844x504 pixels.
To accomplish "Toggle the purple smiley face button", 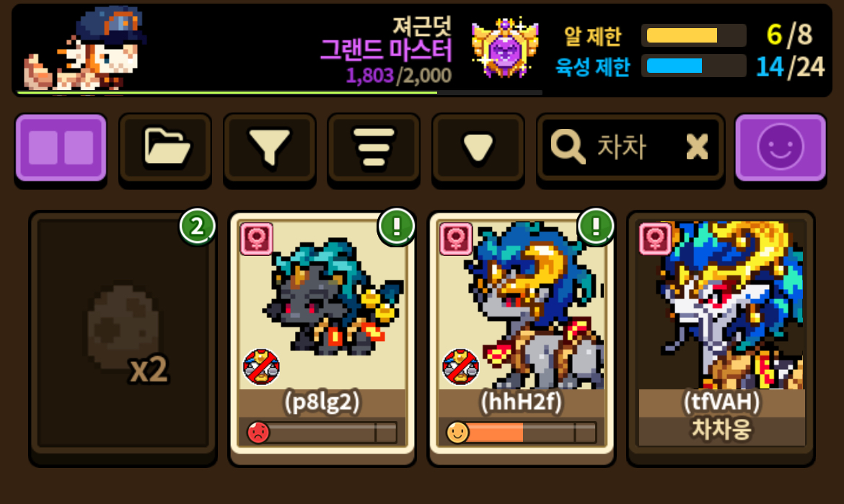I will pyautogui.click(x=781, y=147).
